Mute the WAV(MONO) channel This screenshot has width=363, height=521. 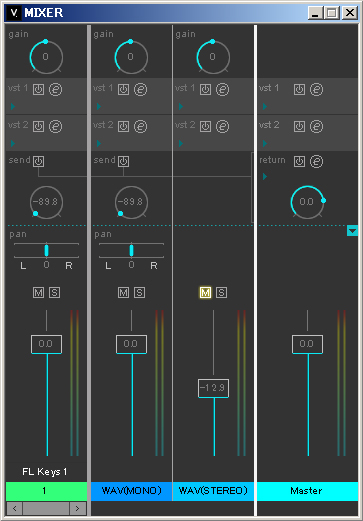tap(123, 293)
